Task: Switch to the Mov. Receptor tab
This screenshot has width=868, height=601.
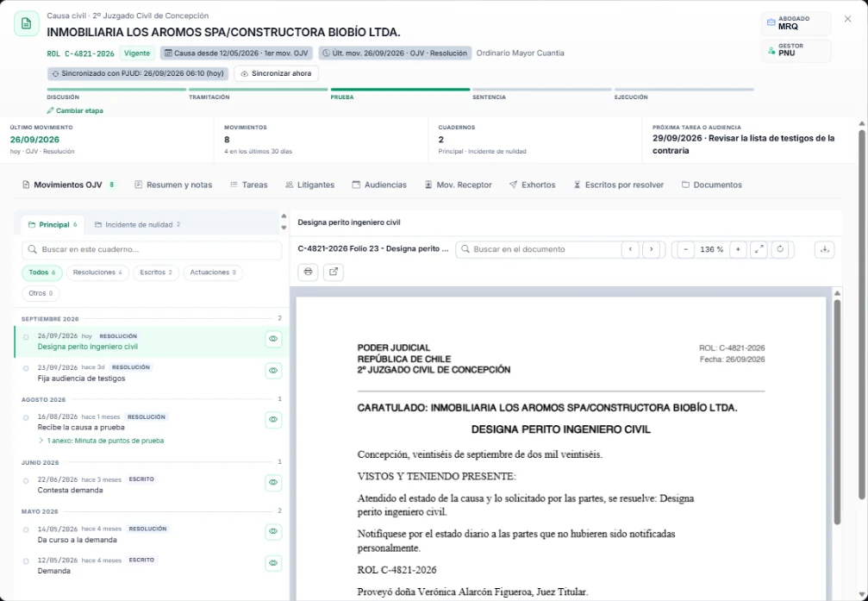Action: tap(458, 185)
